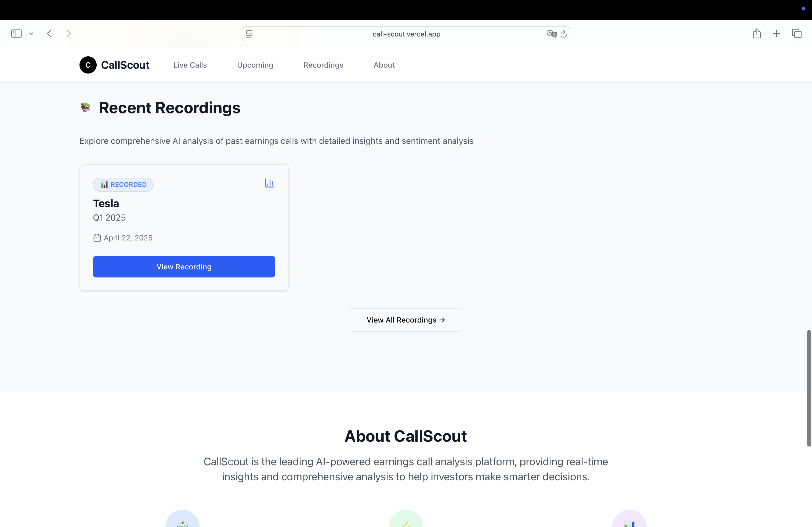This screenshot has height=527, width=812.
Task: Show tab overview icon
Action: pos(797,33)
